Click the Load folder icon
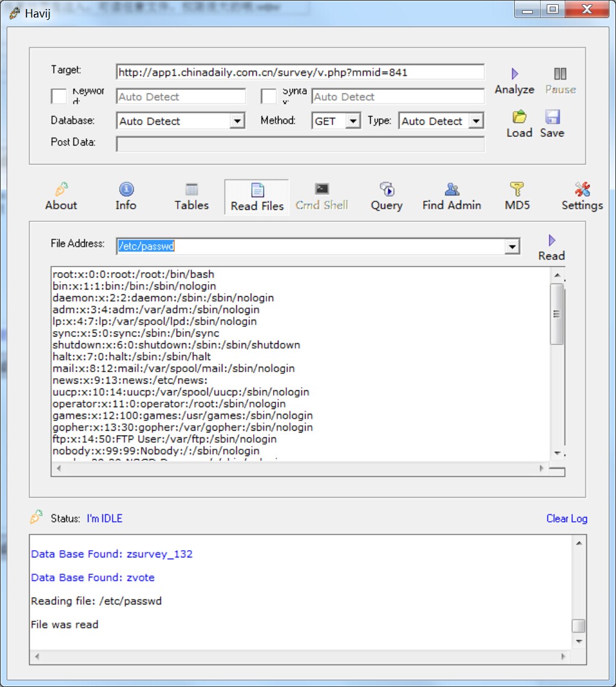The height and width of the screenshot is (687, 616). click(x=519, y=117)
